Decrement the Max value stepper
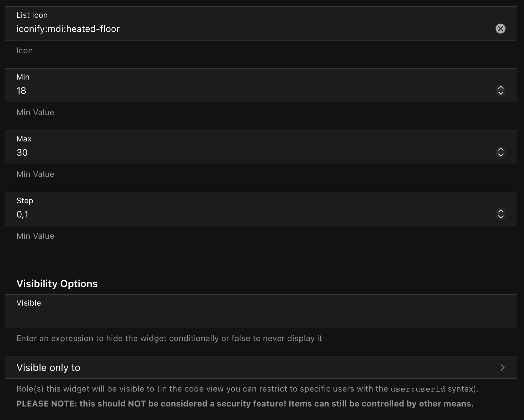This screenshot has height=420, width=524. tap(501, 155)
